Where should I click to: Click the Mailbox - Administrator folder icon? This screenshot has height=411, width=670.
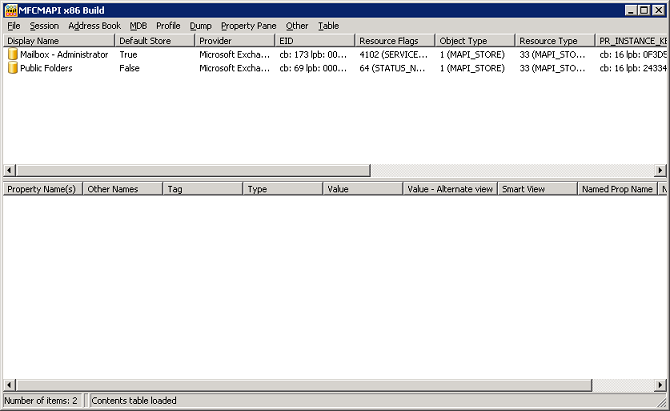coord(13,55)
